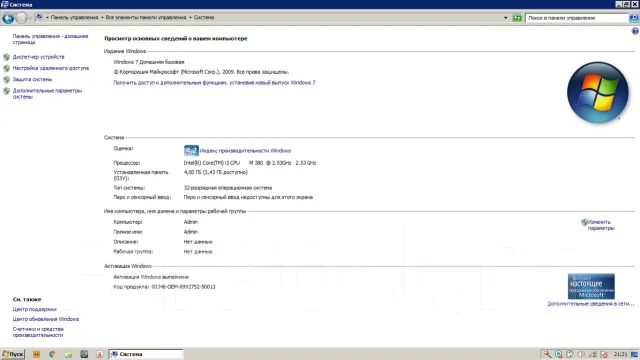The width and height of the screenshot is (640, 360).
Task: Click the Windows logo image
Action: 598,93
